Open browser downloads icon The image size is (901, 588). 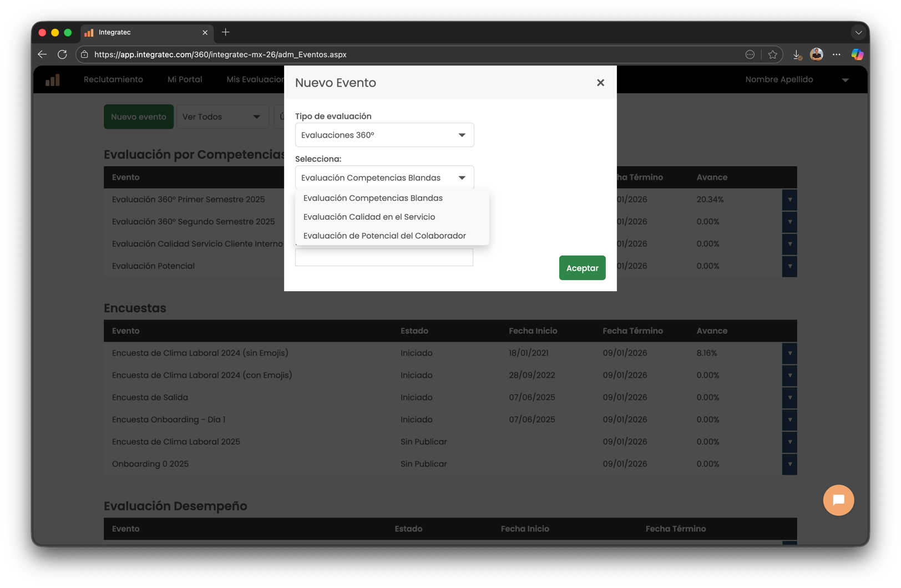click(x=797, y=54)
